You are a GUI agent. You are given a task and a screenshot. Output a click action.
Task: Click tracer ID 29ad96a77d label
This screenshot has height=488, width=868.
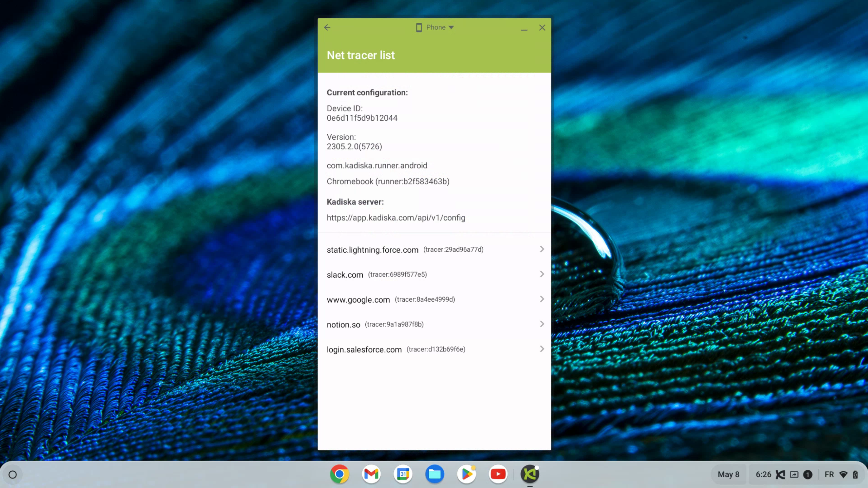(x=453, y=250)
